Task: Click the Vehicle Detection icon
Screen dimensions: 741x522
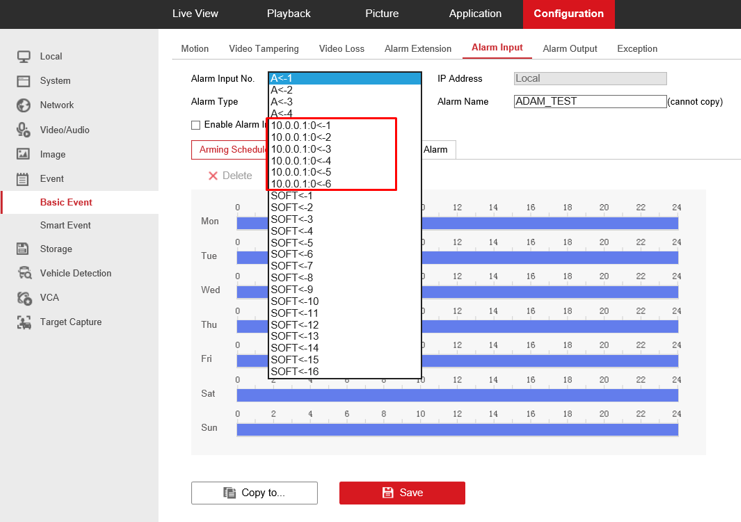Action: (x=23, y=273)
